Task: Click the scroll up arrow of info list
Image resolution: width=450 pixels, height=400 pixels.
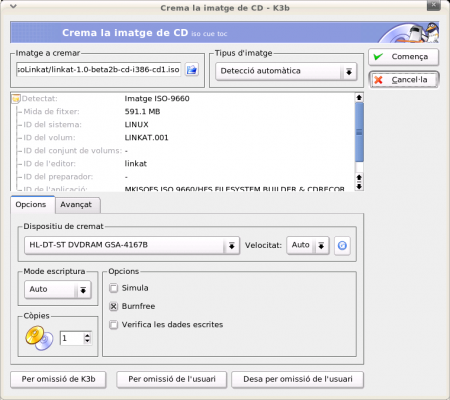Action: pos(359,97)
